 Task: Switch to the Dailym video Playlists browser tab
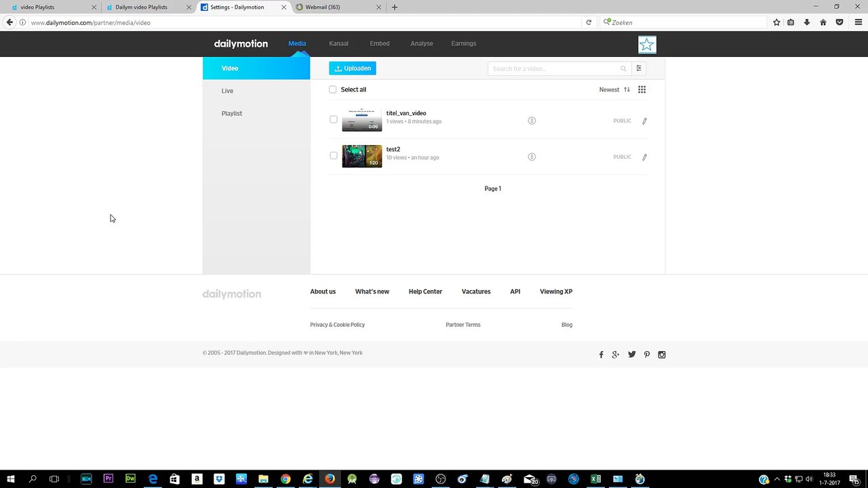click(x=148, y=7)
